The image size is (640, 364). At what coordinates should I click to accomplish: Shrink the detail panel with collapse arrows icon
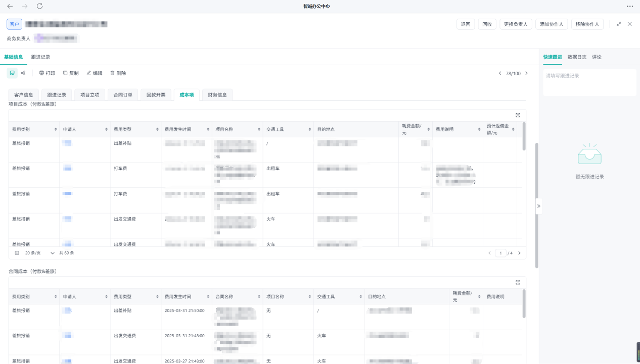click(619, 24)
